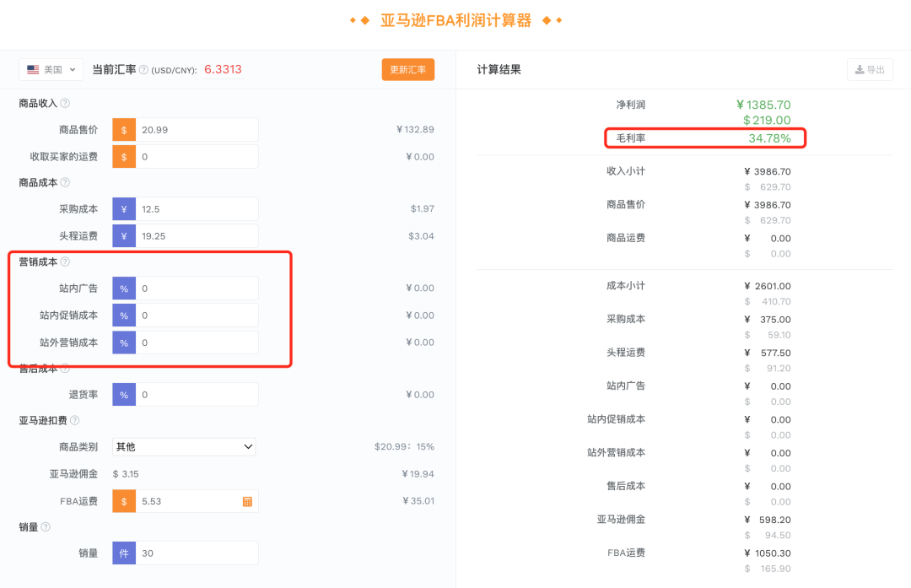Click the help icon next to 商品成本

click(65, 182)
